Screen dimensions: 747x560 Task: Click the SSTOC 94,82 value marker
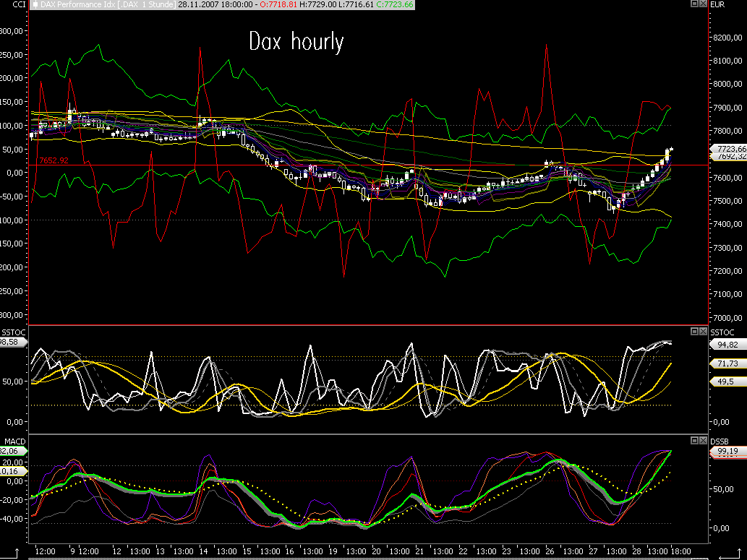point(727,345)
